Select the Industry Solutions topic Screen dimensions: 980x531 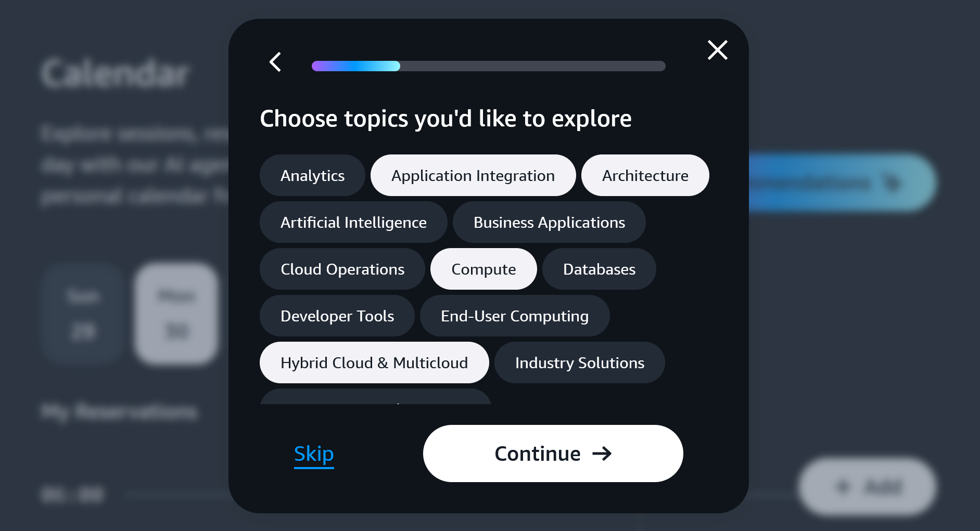click(x=580, y=362)
